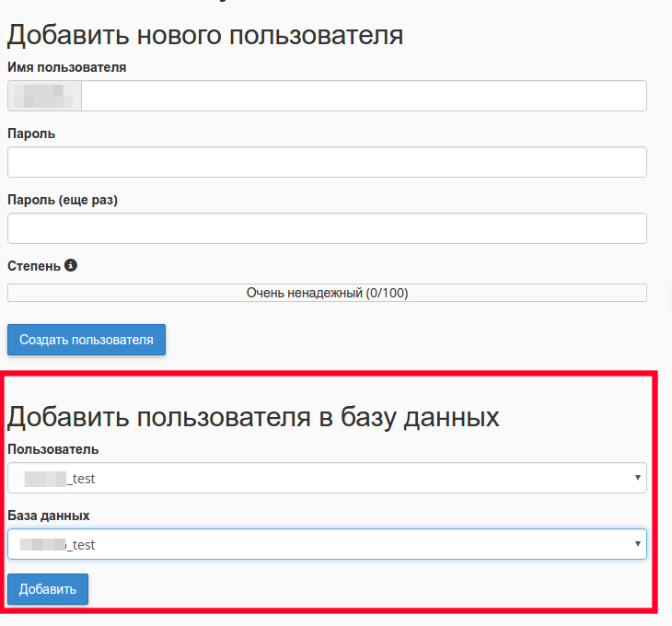Click the Степень label text
672x626 pixels.
click(x=34, y=266)
